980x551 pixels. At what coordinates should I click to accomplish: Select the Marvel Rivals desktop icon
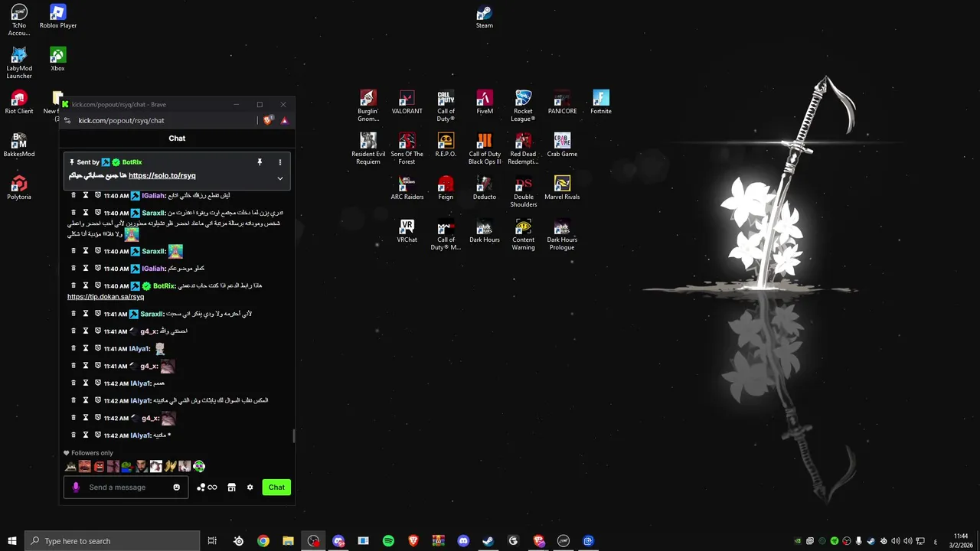pyautogui.click(x=562, y=188)
